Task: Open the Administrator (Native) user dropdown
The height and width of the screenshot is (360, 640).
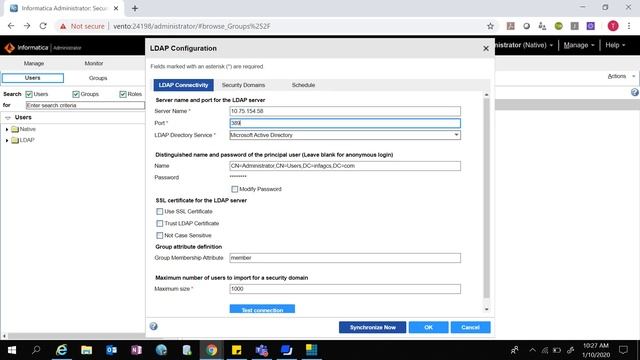Action: click(x=524, y=45)
